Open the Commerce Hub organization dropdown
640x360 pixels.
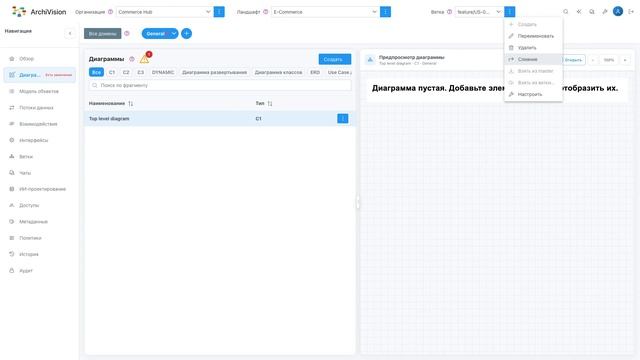[x=164, y=12]
